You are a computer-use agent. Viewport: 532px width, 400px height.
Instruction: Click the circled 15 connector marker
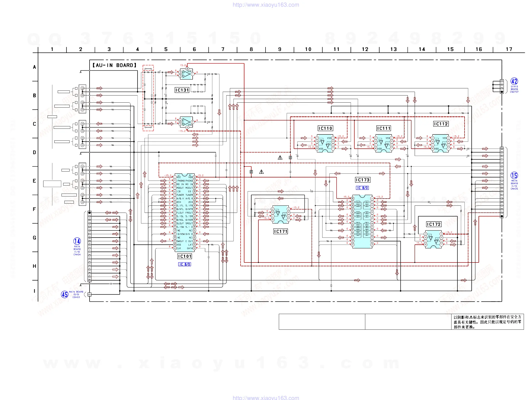point(514,175)
